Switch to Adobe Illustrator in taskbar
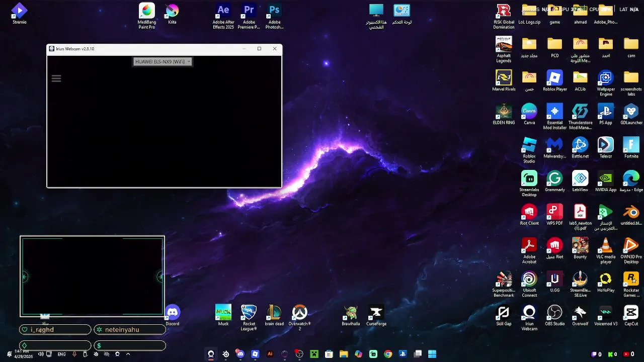Viewport: 644px width, 362px height. tap(270, 354)
